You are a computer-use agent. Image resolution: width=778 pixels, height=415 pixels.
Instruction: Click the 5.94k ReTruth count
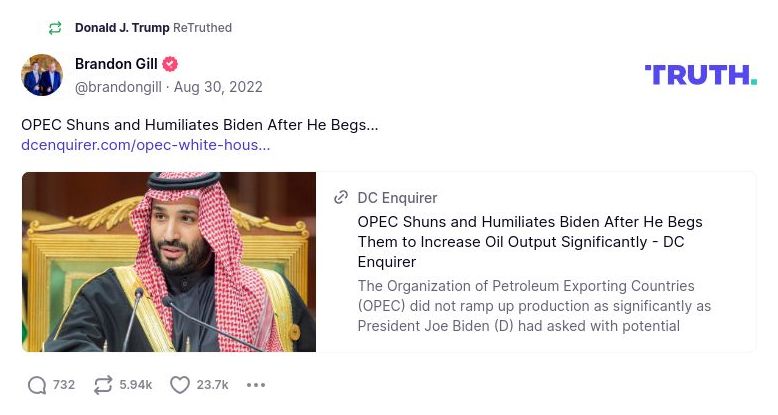136,385
